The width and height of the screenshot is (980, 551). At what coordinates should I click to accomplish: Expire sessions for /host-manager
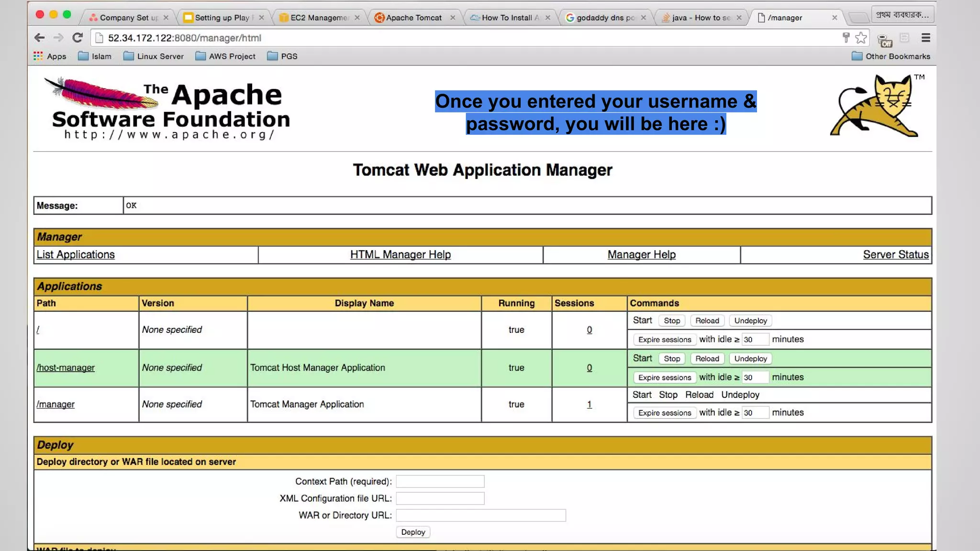click(665, 377)
